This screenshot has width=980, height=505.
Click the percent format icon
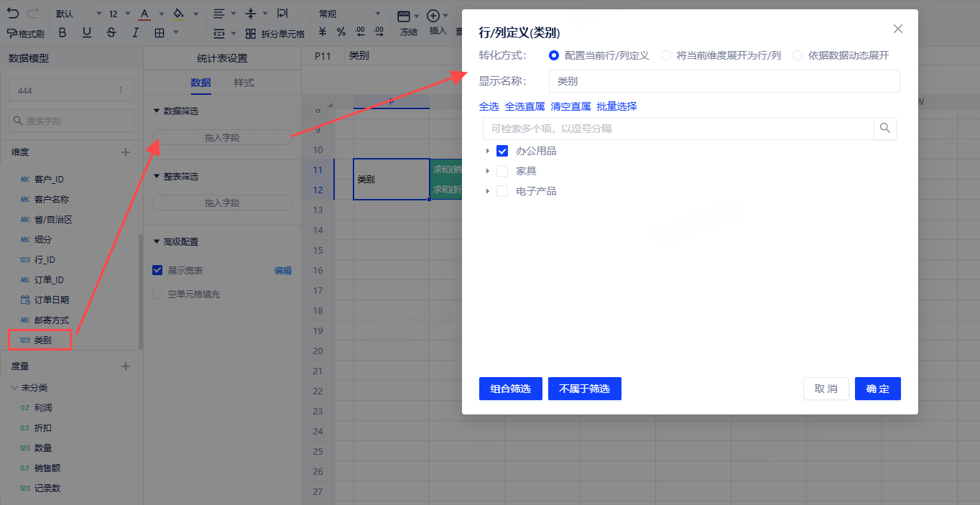(x=341, y=32)
